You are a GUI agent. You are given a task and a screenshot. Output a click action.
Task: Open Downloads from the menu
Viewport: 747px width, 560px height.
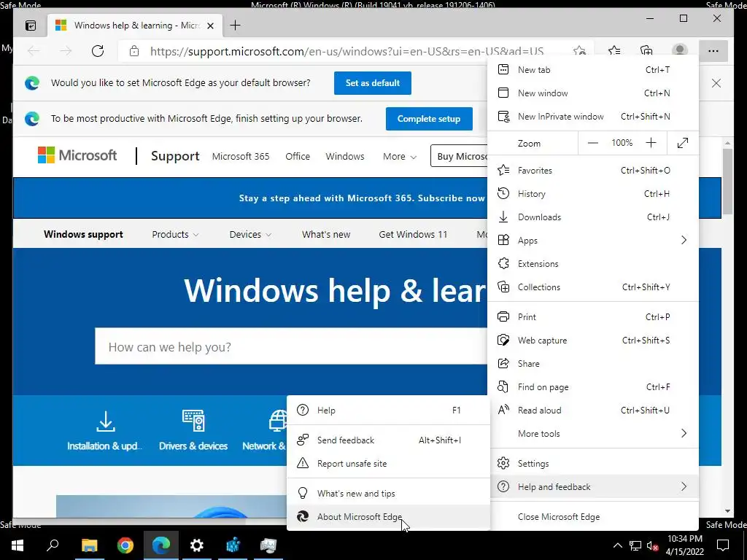pyautogui.click(x=593, y=217)
